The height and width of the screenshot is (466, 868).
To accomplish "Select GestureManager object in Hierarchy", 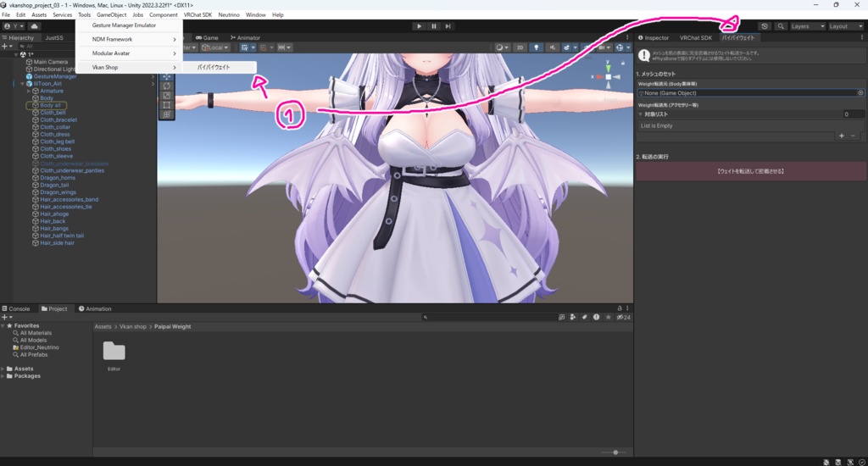I will tap(55, 76).
